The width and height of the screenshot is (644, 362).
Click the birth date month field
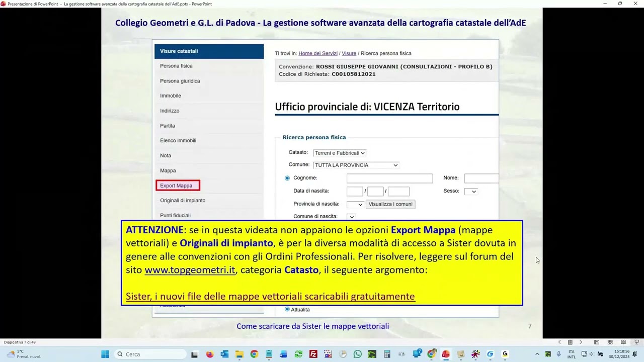point(375,192)
